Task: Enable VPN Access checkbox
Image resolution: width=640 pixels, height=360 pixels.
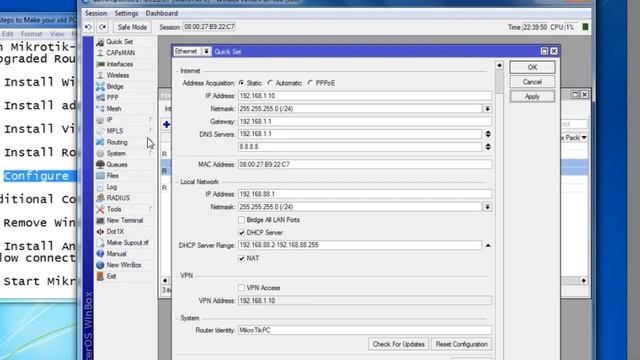Action: point(242,288)
